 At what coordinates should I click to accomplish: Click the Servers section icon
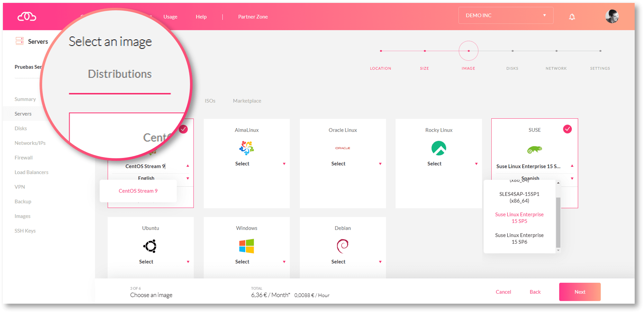click(20, 41)
